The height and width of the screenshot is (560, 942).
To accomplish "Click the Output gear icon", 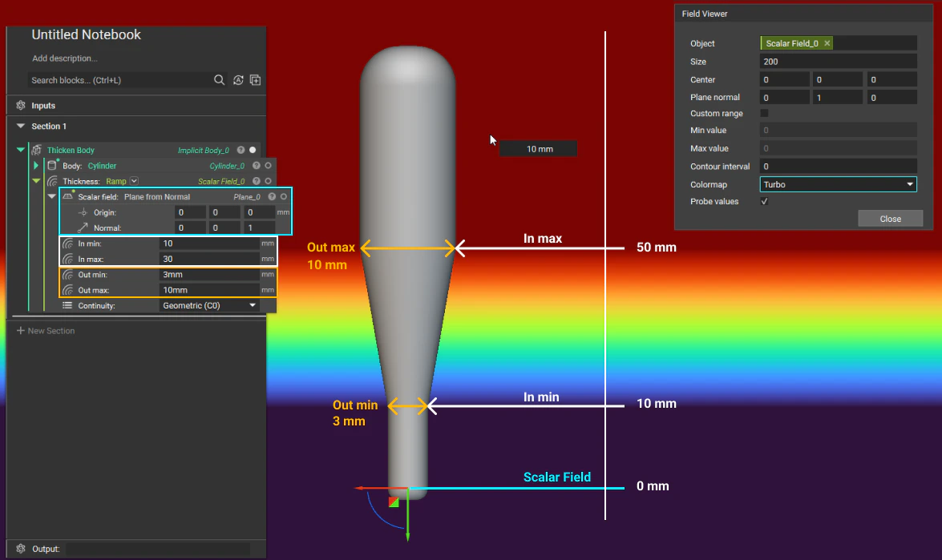I will coord(21,549).
